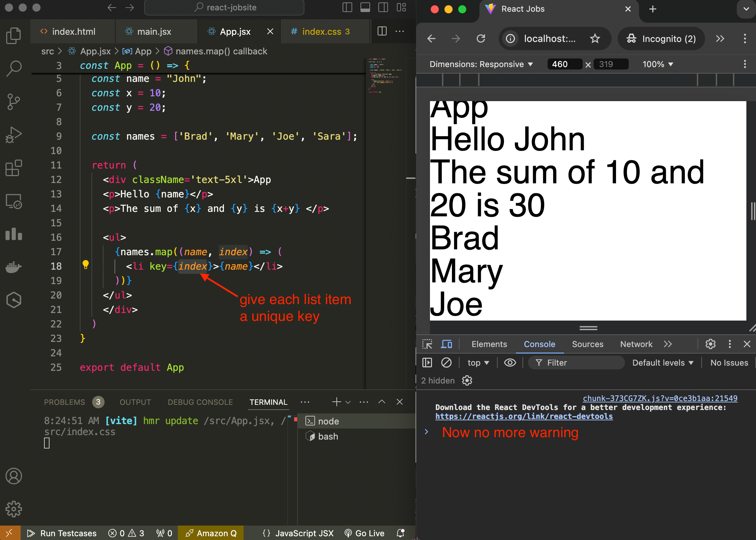Click the viewport right-edge resize handle
756x540 pixels.
pos(753,211)
